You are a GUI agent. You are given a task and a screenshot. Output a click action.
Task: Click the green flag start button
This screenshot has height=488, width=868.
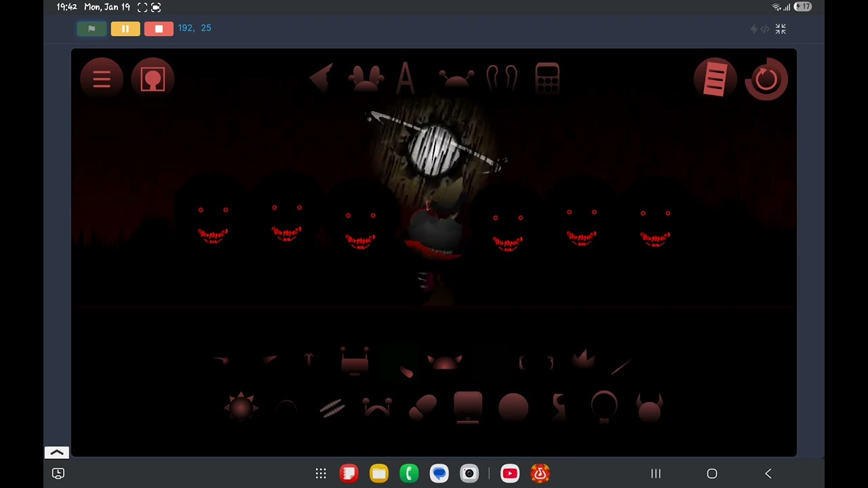(x=92, y=28)
